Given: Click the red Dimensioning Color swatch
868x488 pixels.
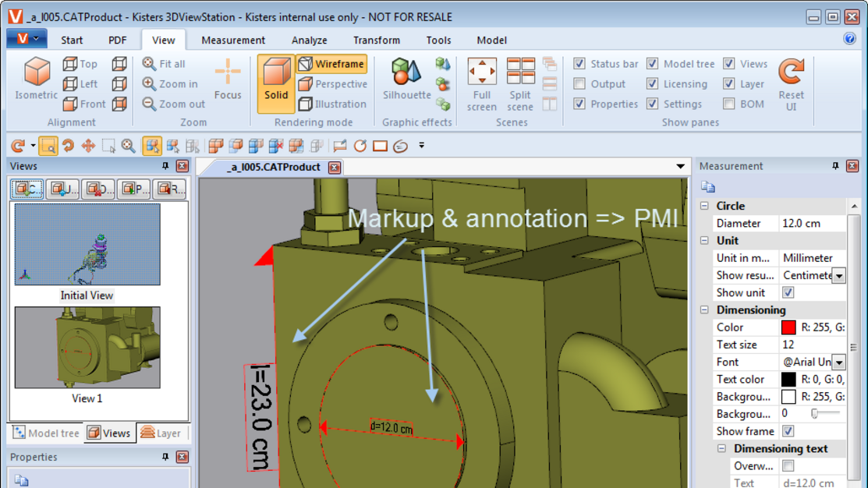Looking at the screenshot, I should [788, 327].
